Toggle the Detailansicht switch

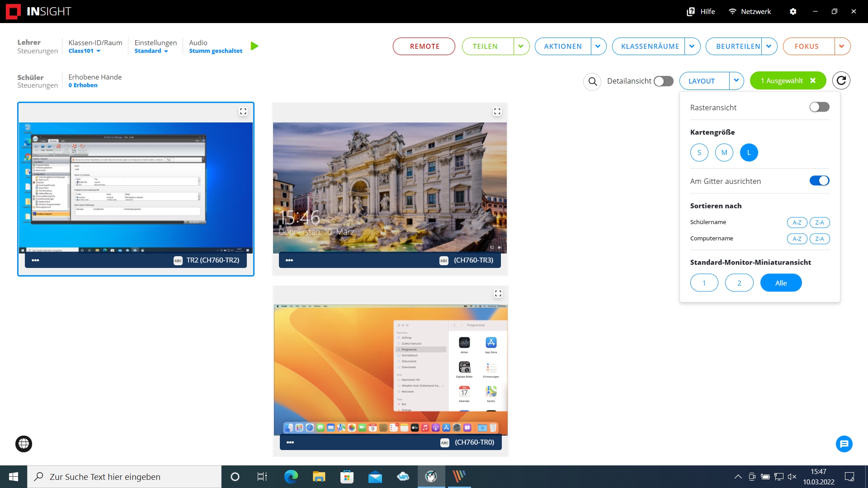click(663, 81)
